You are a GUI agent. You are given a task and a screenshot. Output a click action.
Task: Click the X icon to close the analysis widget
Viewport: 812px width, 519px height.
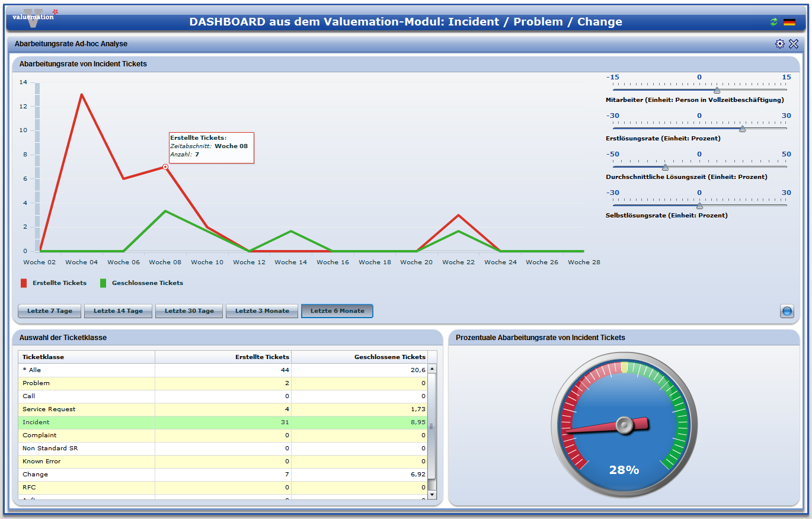794,43
